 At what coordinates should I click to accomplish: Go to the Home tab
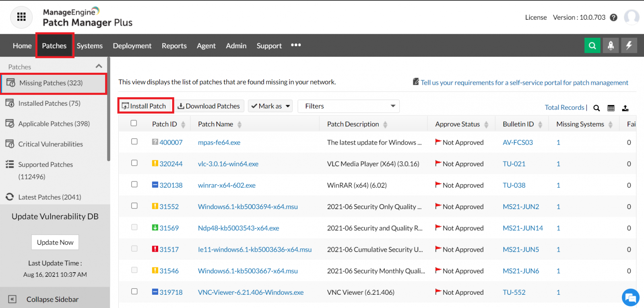[22, 46]
